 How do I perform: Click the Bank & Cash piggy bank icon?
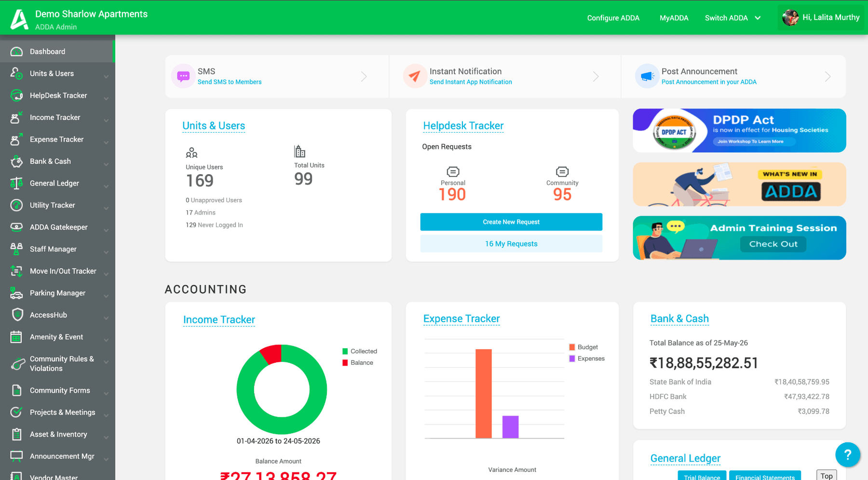[x=16, y=161]
